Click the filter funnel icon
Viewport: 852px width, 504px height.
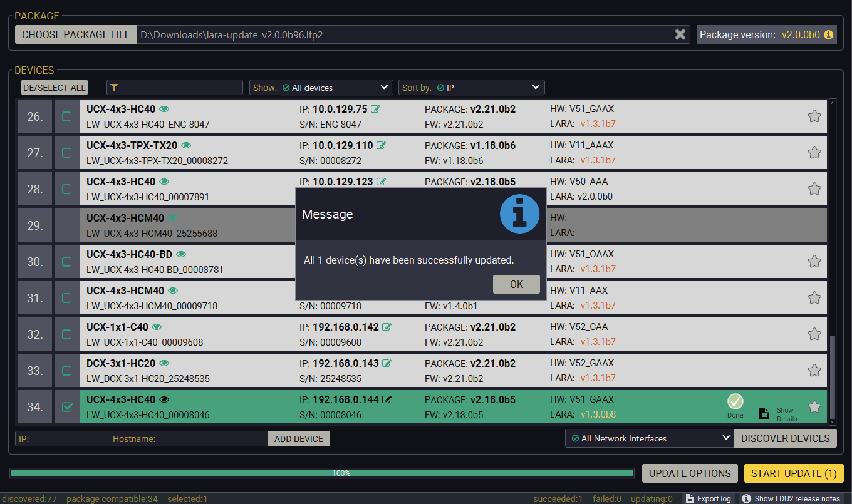click(114, 88)
